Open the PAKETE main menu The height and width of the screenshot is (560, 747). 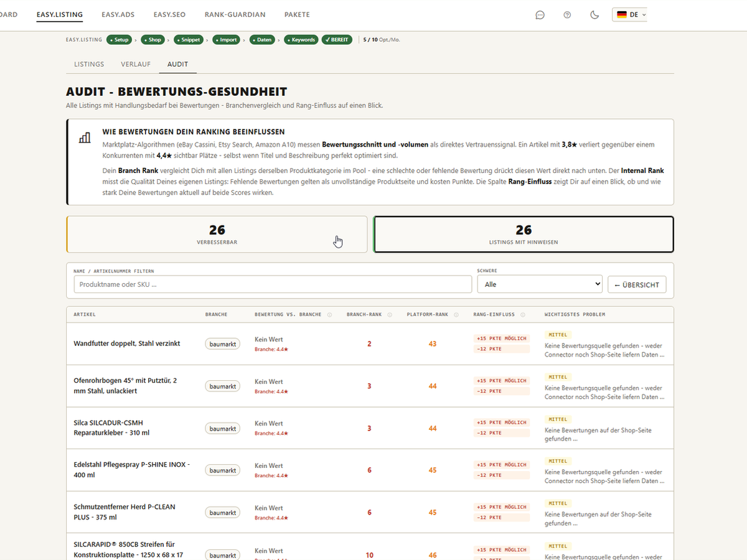(297, 14)
